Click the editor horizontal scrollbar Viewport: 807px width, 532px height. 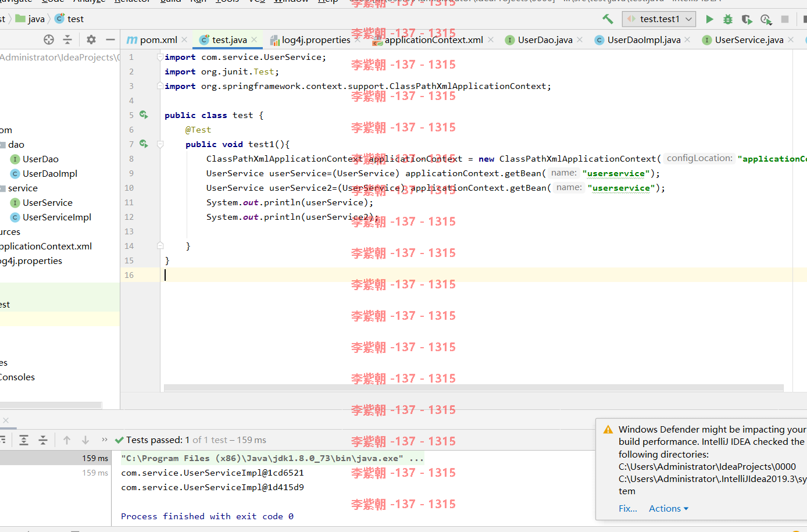coord(474,388)
